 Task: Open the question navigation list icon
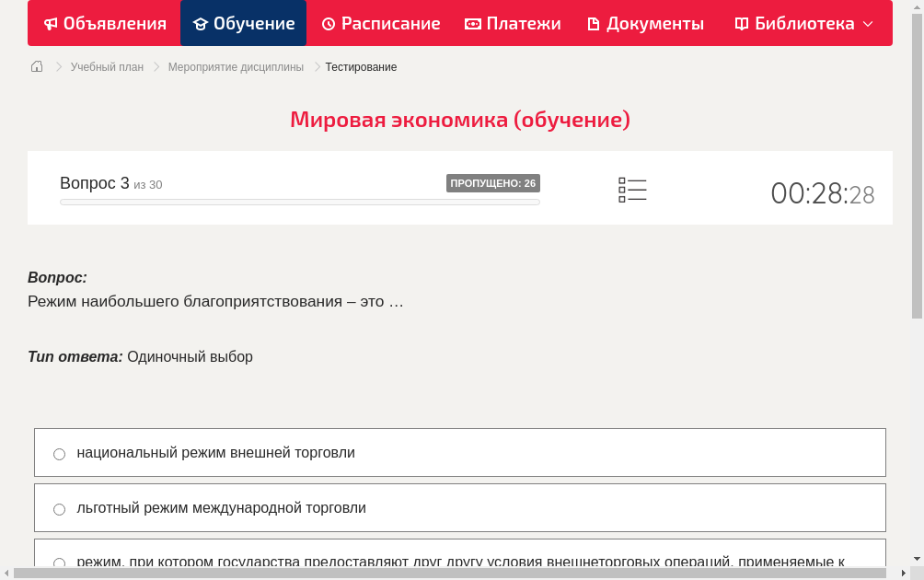tap(632, 190)
